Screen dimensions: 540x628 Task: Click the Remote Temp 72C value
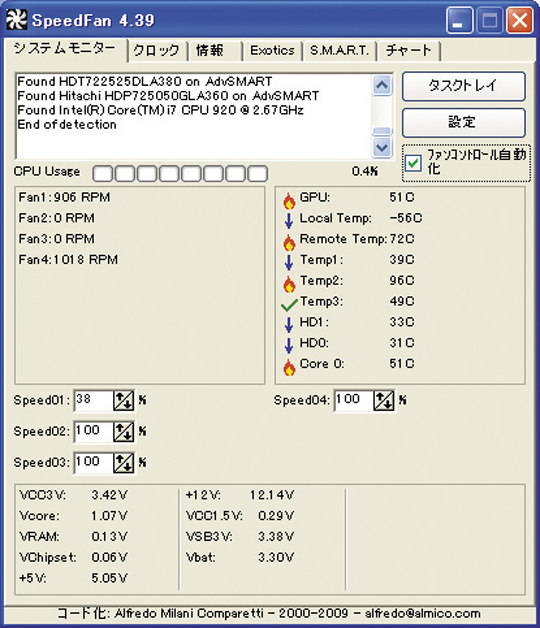[402, 239]
